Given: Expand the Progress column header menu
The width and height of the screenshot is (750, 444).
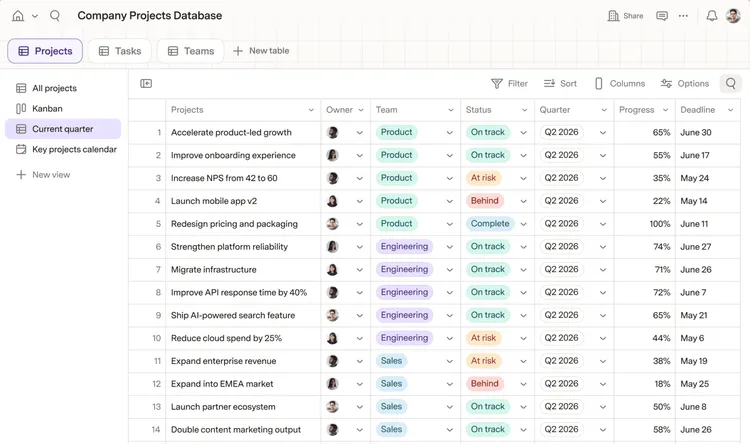Looking at the screenshot, I should pos(665,110).
